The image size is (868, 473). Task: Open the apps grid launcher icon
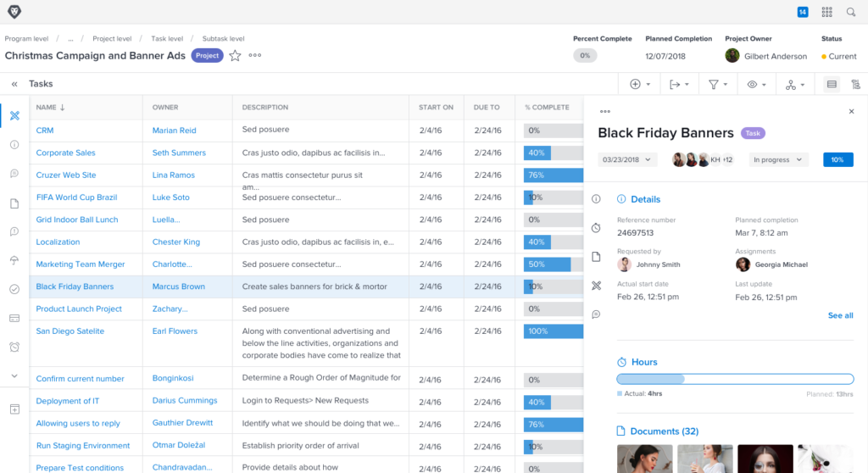coord(826,12)
